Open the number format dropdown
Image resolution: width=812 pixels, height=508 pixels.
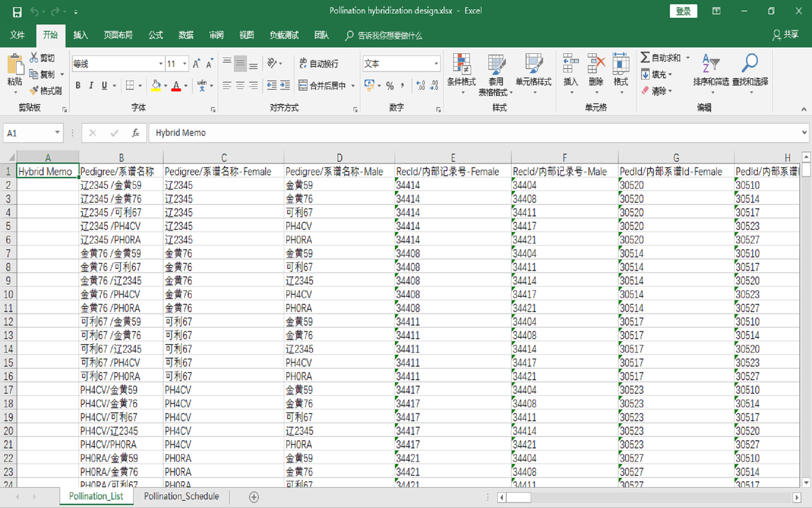436,64
